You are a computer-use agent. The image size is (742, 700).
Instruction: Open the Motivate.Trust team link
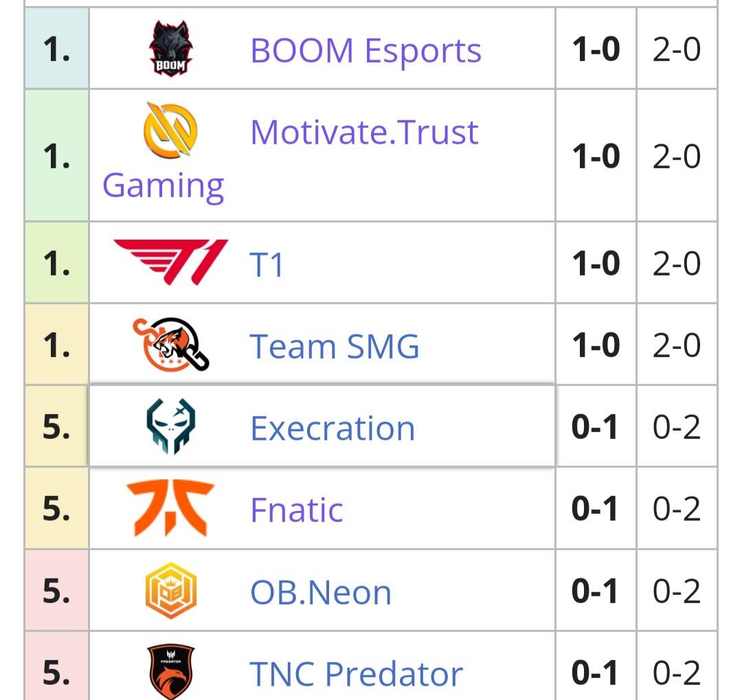tap(364, 132)
